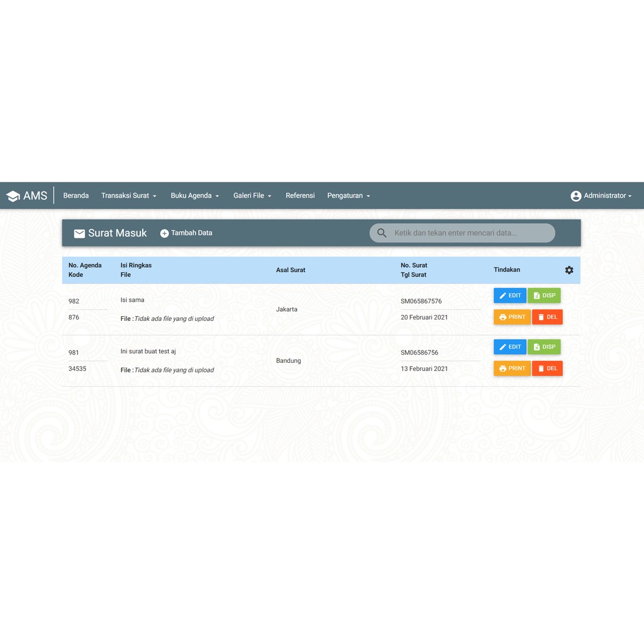
Task: Delete the letter with agenda 981
Action: [547, 369]
